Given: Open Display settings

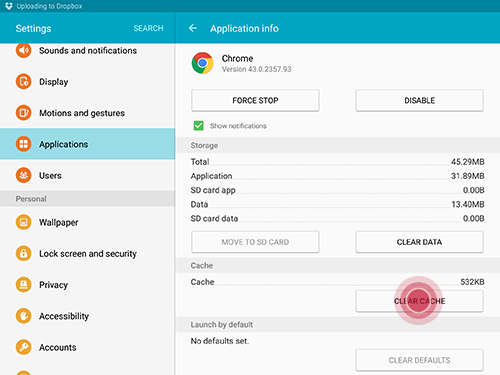Looking at the screenshot, I should coord(87,82).
